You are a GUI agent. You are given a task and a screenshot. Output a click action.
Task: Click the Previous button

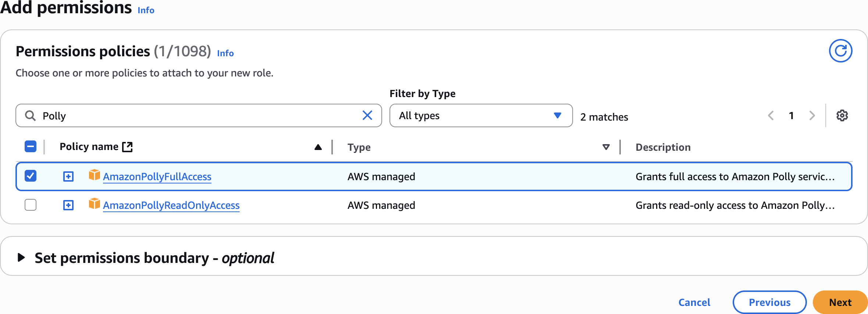769,302
